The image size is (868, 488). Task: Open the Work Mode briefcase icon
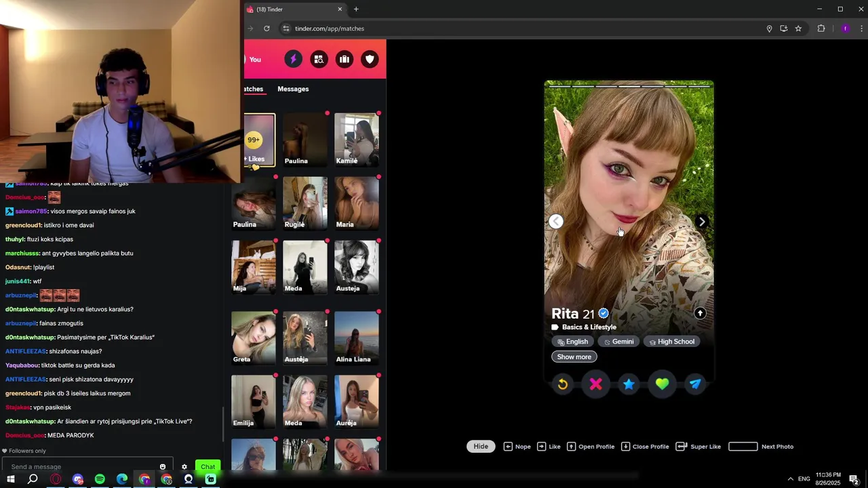tap(344, 60)
